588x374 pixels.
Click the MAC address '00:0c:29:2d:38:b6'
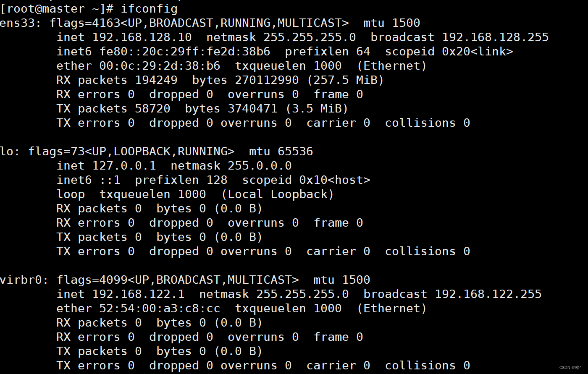tap(160, 65)
